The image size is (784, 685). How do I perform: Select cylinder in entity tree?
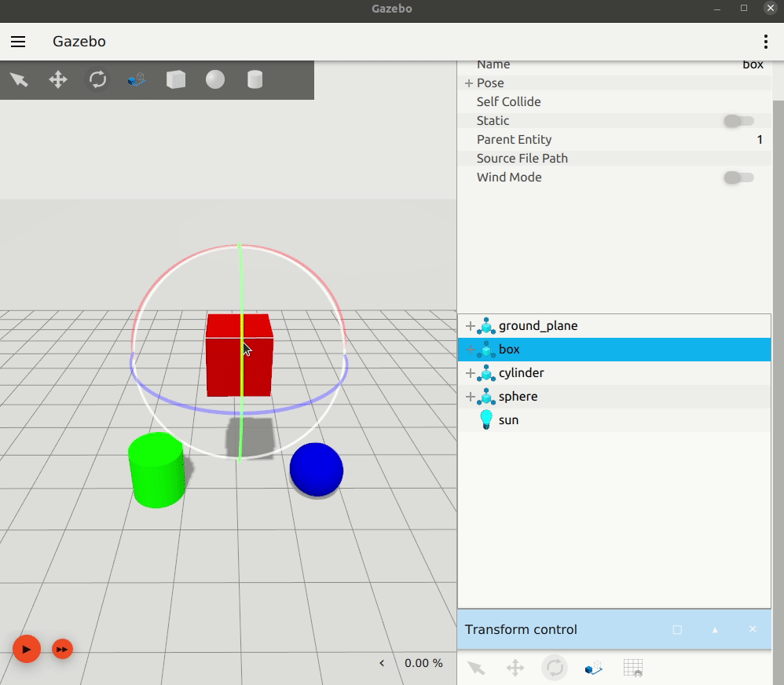[x=614, y=373]
